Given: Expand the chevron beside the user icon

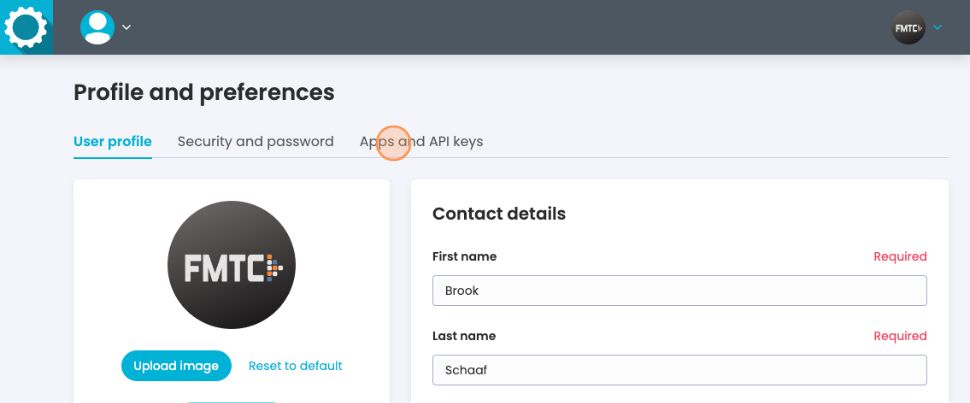Looking at the screenshot, I should [127, 28].
